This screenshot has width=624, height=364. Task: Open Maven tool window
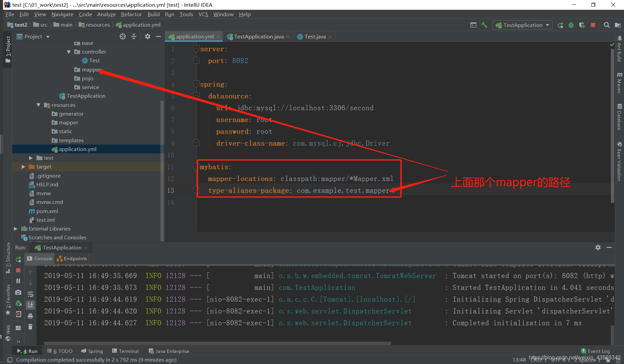click(x=619, y=83)
